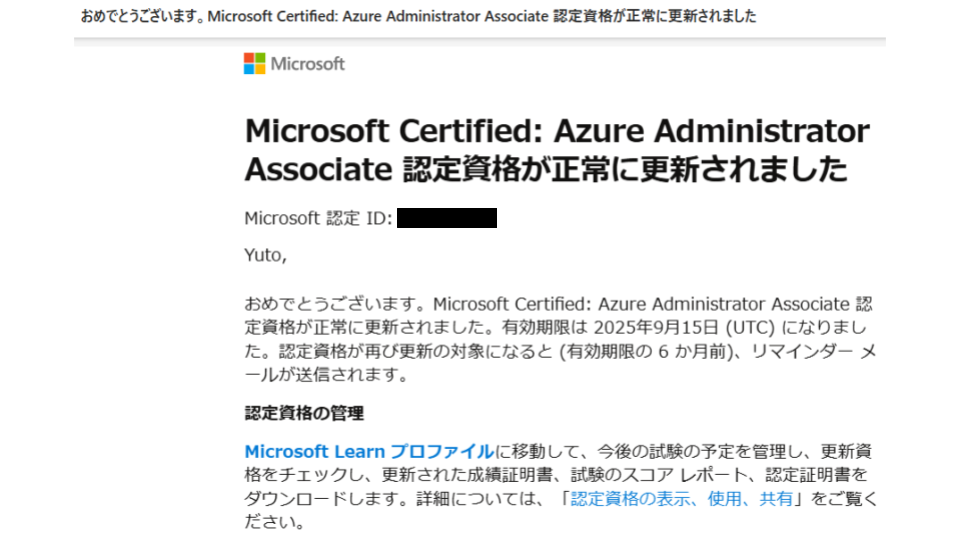960x540 pixels.
Task: Open the Microsoft Learn プロファイル link
Action: (369, 451)
